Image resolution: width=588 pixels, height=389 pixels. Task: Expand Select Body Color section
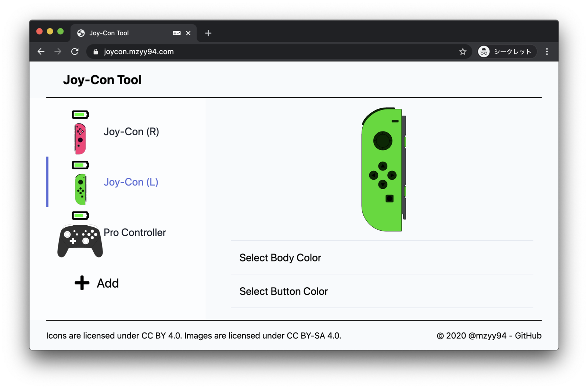382,257
